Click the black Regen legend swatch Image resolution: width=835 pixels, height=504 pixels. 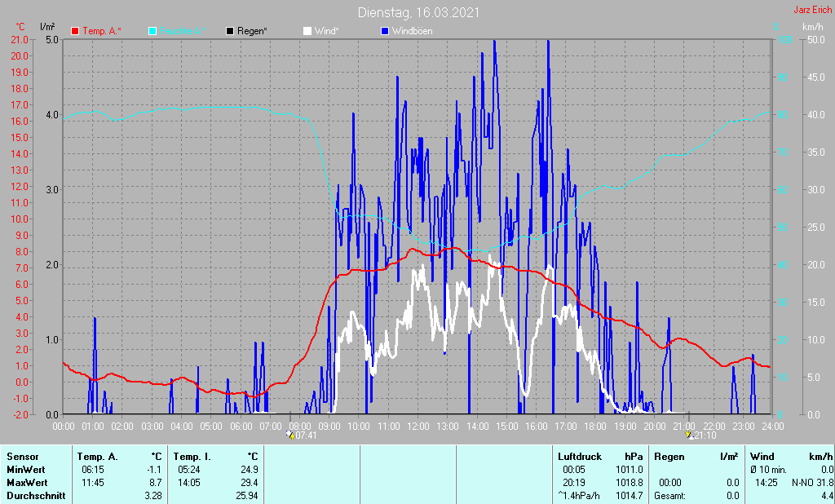pos(230,31)
